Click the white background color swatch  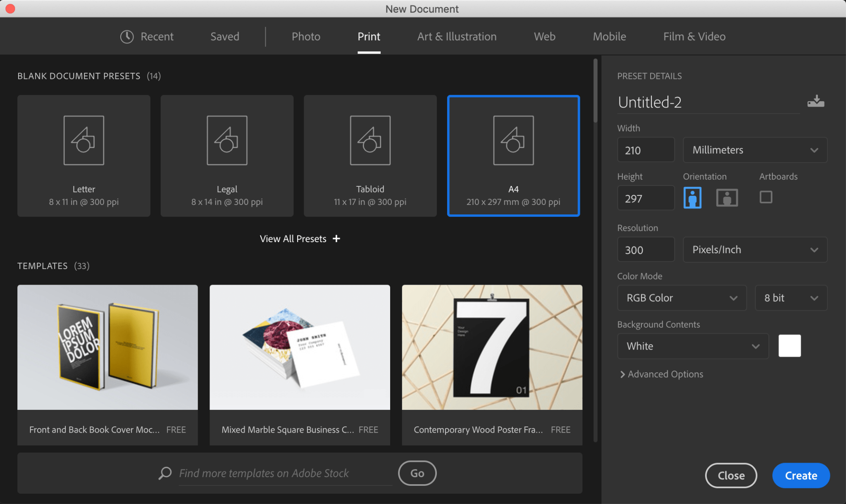coord(789,346)
